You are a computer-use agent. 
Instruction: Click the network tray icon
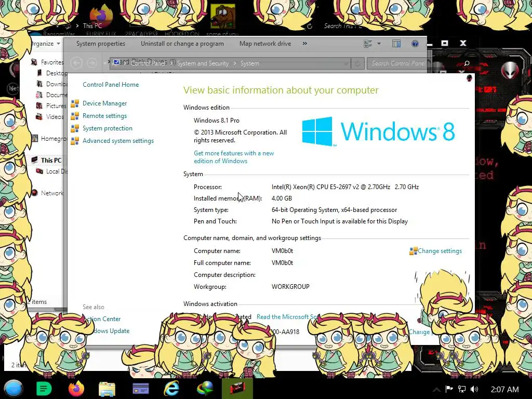pos(462,389)
